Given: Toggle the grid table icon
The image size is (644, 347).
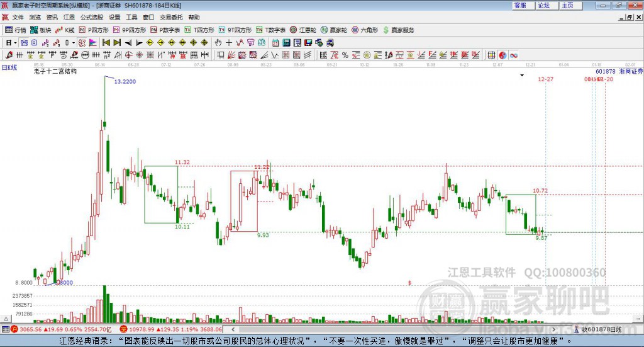Looking at the screenshot, I should tap(491, 55).
